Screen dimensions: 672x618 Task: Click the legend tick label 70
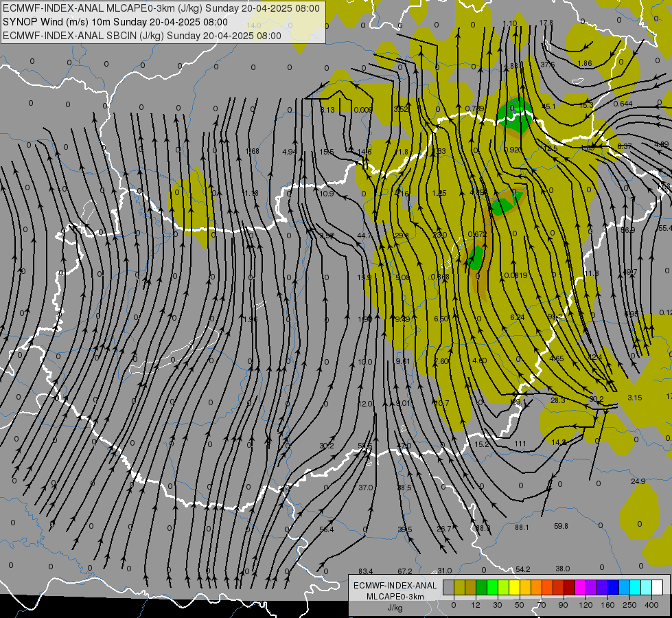coord(542,605)
